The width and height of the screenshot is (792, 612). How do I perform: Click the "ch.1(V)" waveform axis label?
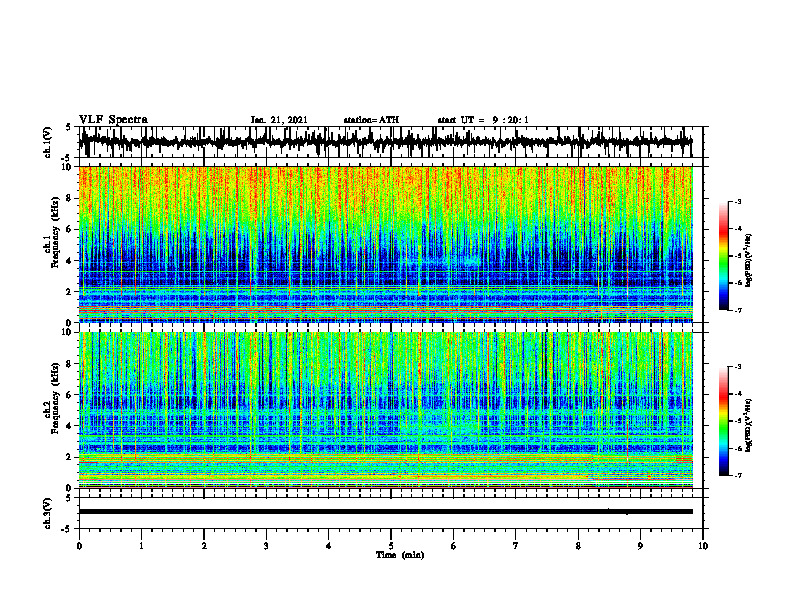(x=47, y=142)
